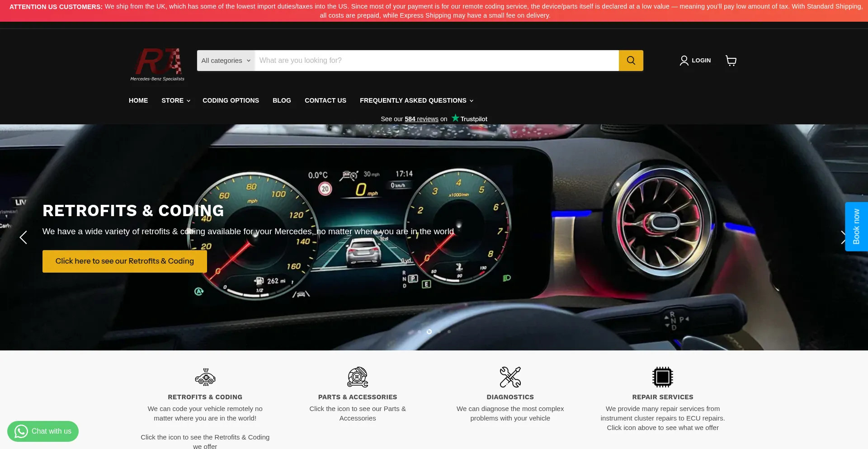Click the Diagnostics wrench and screwdriver icon
This screenshot has height=449, width=868.
pyautogui.click(x=510, y=377)
